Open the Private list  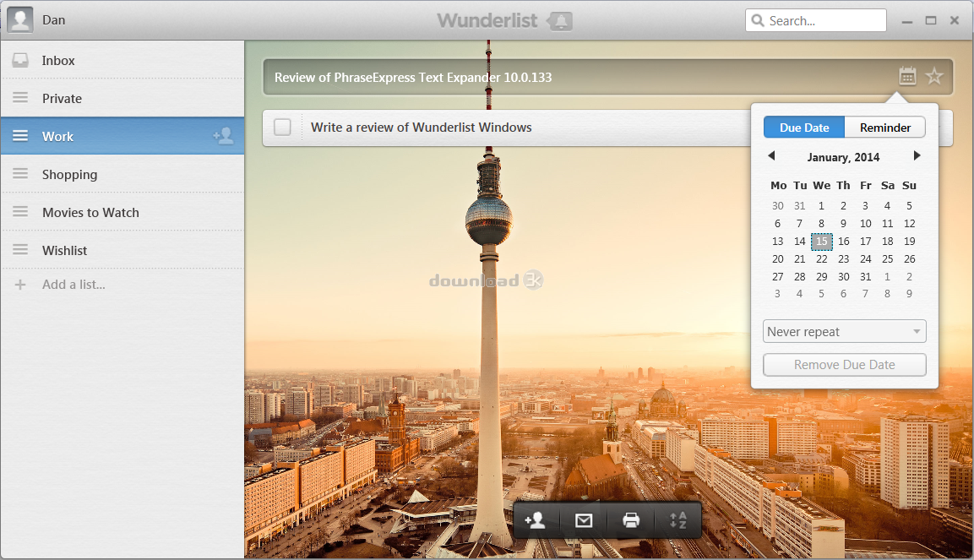click(x=122, y=98)
